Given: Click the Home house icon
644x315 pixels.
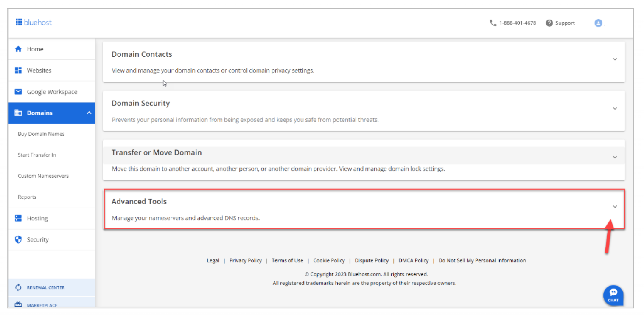Looking at the screenshot, I should 18,49.
